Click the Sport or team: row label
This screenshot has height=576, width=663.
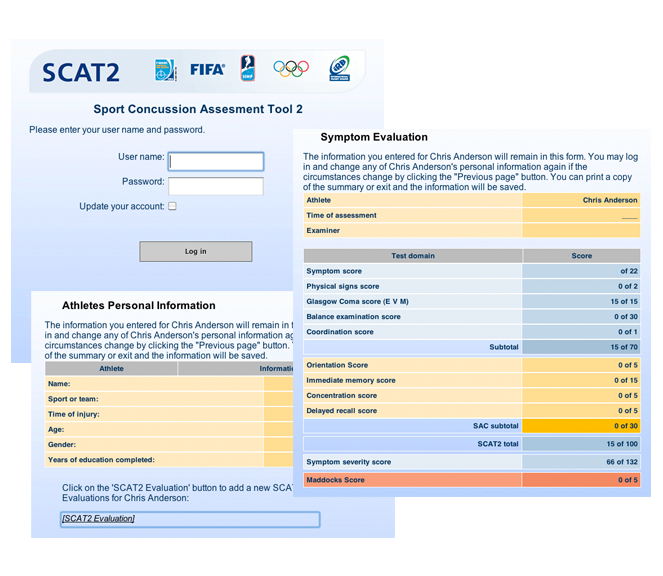73,399
